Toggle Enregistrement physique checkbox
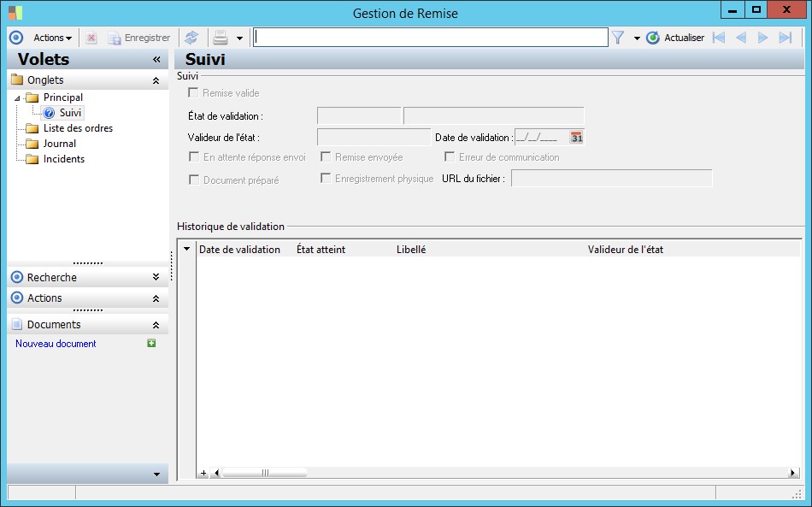Image resolution: width=812 pixels, height=507 pixels. coord(326,179)
